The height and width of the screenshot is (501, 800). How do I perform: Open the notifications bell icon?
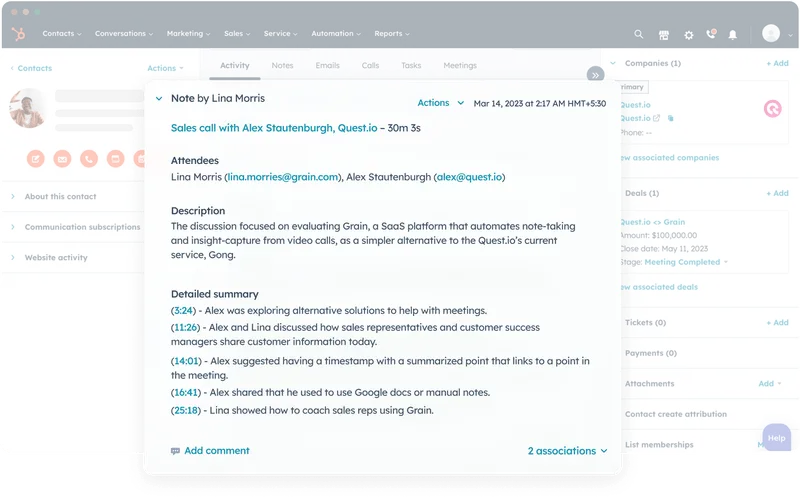[733, 35]
